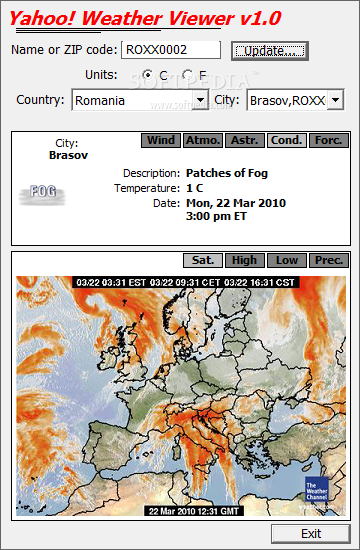Click the Update... button
This screenshot has height=550, width=360.
click(x=270, y=51)
